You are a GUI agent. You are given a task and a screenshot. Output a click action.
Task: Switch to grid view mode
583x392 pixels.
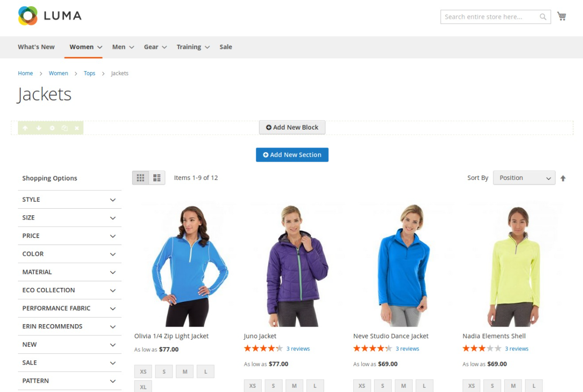point(141,178)
